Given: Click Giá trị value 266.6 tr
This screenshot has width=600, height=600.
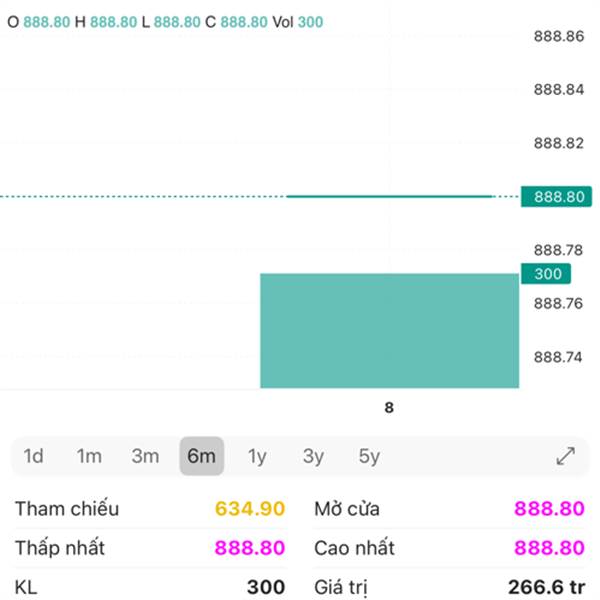Looking at the screenshot, I should [547, 587].
